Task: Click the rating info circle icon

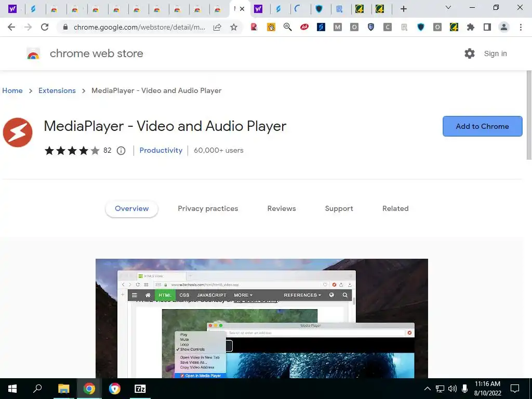Action: coord(121,151)
